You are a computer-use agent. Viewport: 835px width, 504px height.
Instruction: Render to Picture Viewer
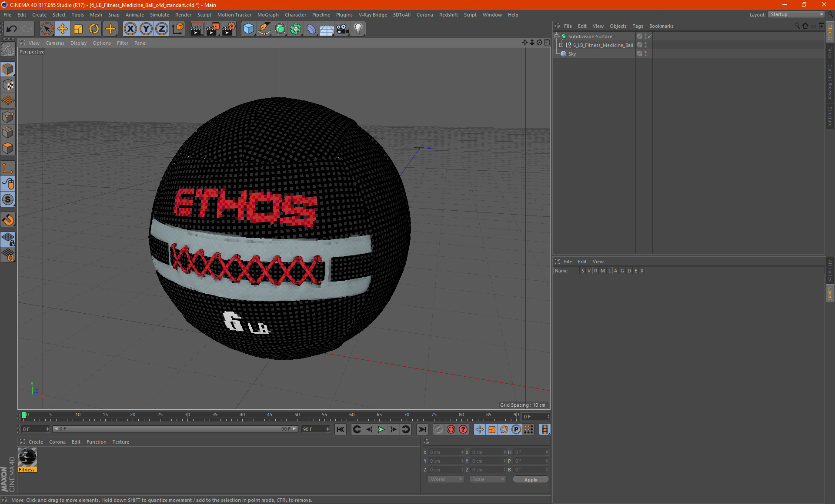[x=213, y=29]
